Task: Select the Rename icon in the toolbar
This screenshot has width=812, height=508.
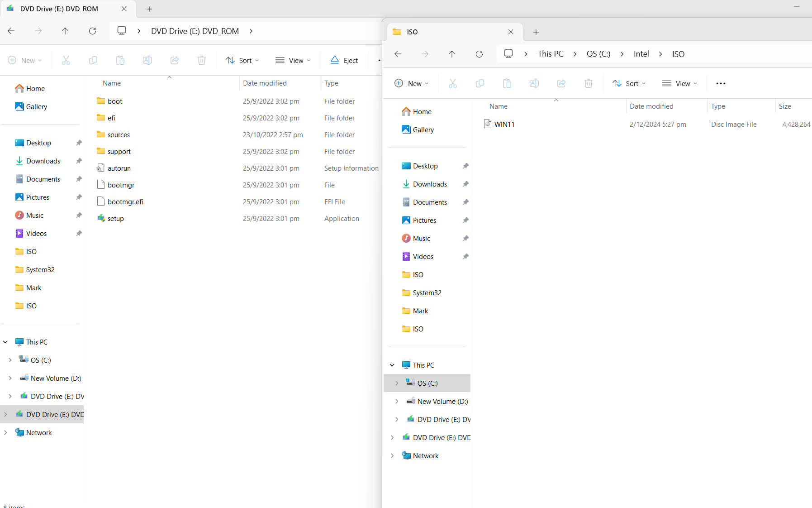Action: pyautogui.click(x=147, y=60)
